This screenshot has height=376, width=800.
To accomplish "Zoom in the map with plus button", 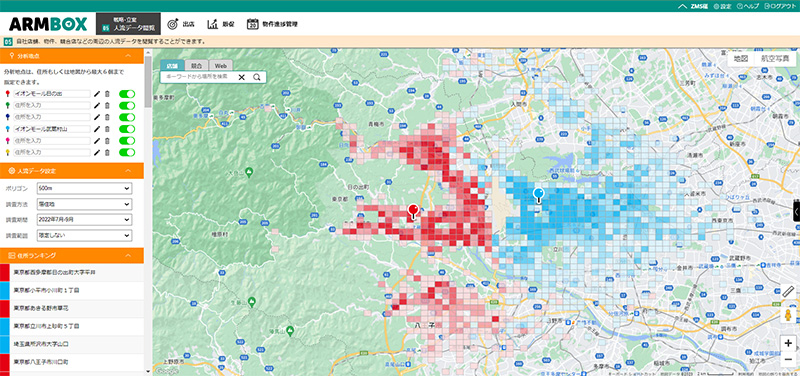I will click(788, 343).
